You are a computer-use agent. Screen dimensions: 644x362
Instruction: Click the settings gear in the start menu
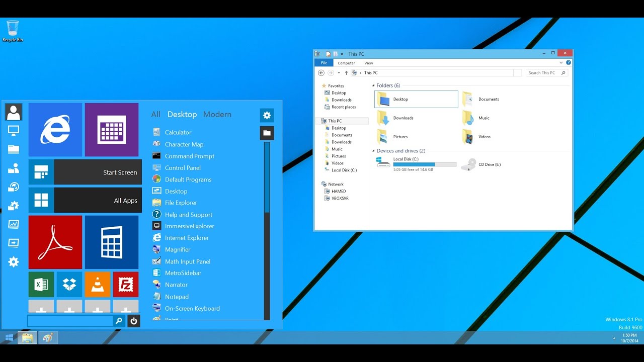click(x=267, y=115)
